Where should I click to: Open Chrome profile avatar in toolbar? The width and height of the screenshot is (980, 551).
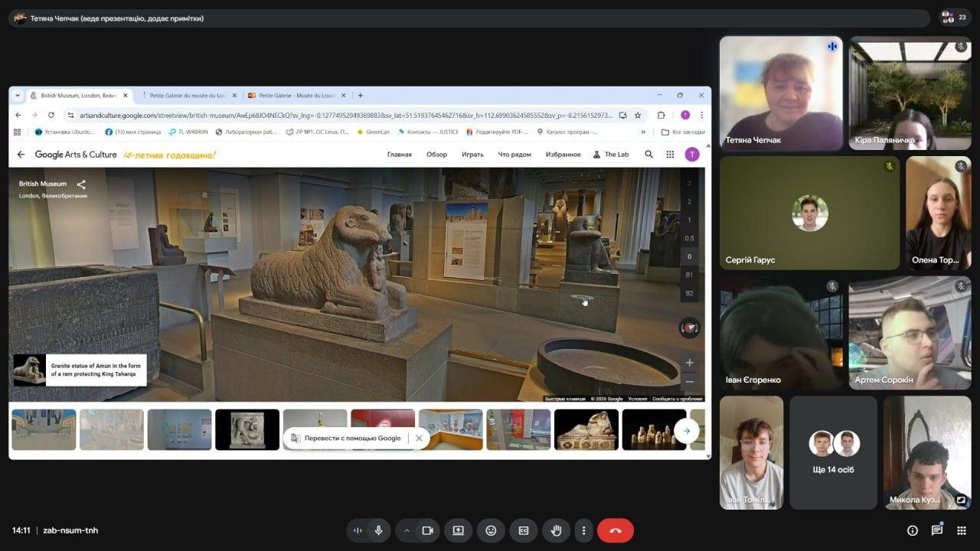click(685, 115)
